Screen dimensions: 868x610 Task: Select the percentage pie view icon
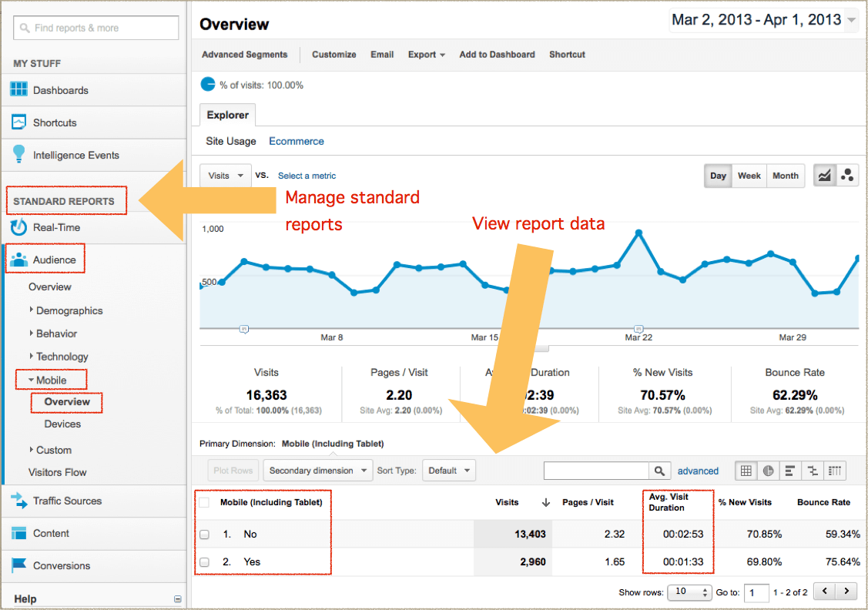point(769,471)
